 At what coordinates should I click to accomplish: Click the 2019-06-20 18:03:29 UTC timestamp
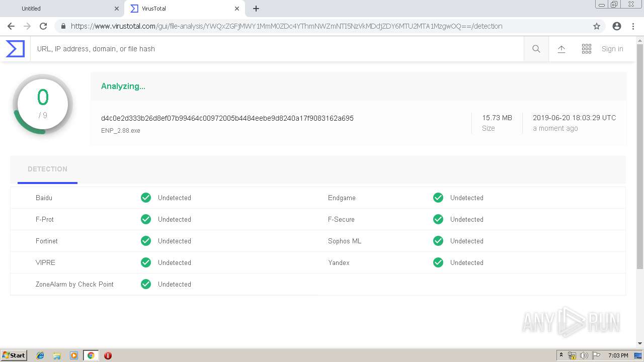click(x=575, y=118)
